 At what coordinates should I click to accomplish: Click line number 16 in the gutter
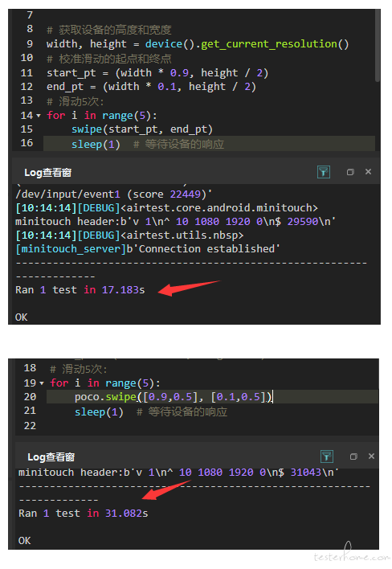click(27, 143)
